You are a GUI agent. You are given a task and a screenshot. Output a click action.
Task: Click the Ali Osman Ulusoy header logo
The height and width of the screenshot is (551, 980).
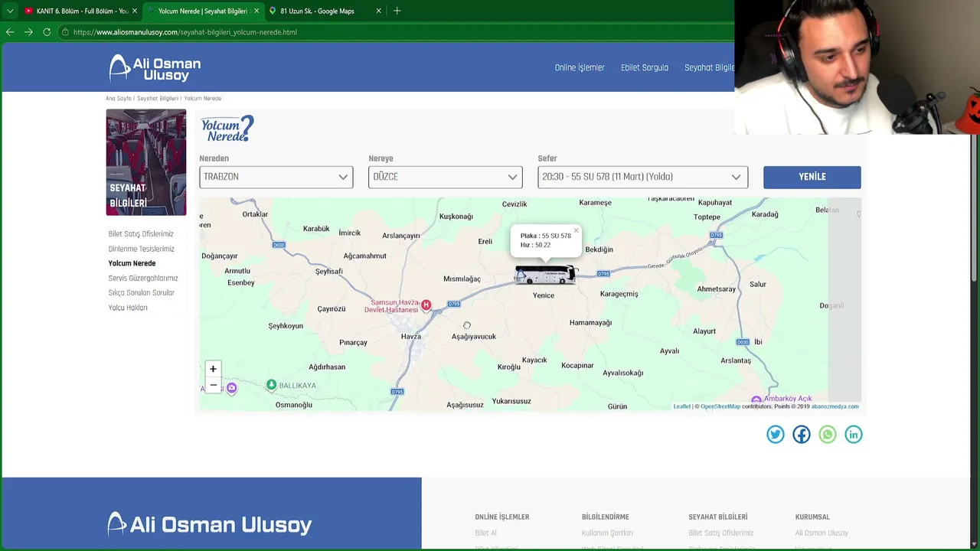click(x=155, y=68)
